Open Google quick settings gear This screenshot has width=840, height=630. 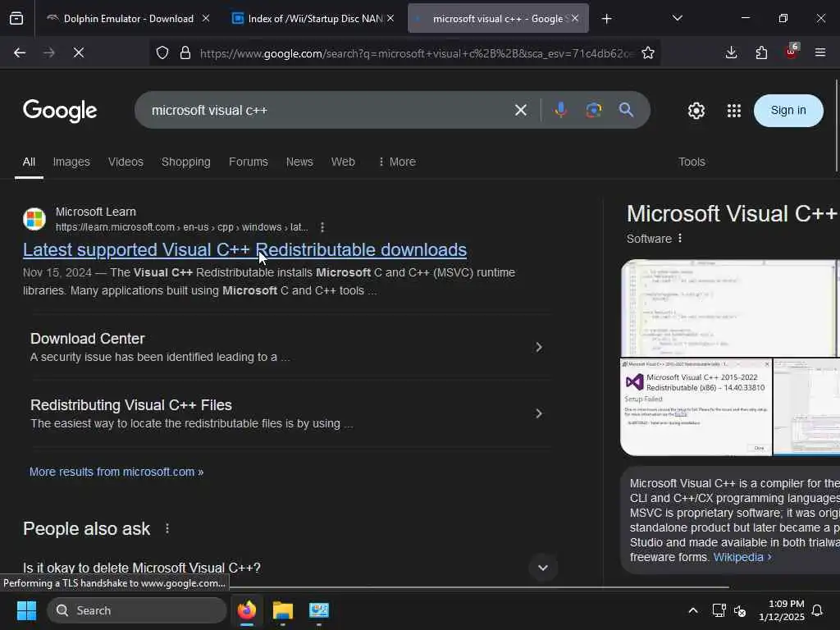click(x=696, y=111)
